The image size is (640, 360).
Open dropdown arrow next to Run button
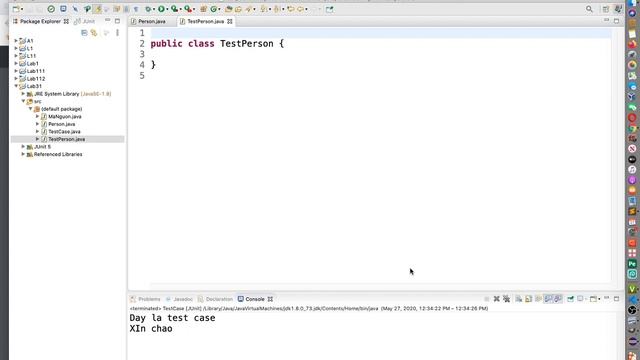(x=167, y=9)
